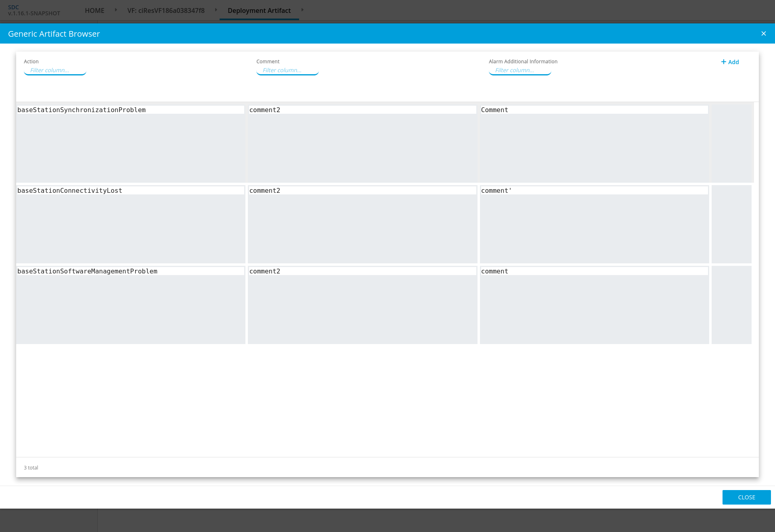775x532 pixels.
Task: Select the Deployment Artifact tab
Action: (x=259, y=10)
